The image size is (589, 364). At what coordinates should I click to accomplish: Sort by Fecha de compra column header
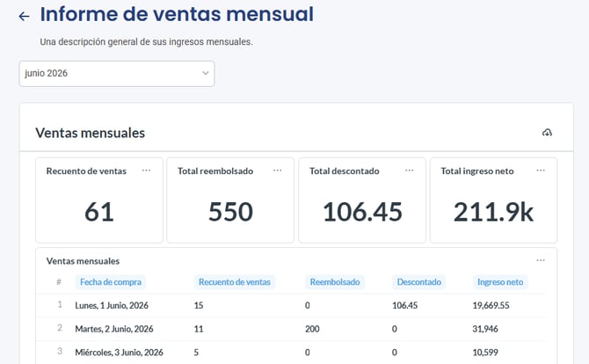(111, 282)
